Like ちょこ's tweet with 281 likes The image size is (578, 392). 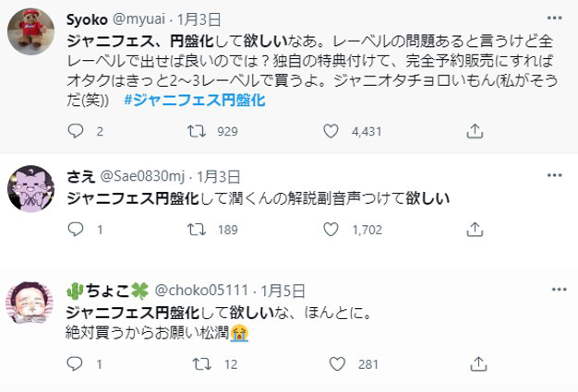[331, 364]
